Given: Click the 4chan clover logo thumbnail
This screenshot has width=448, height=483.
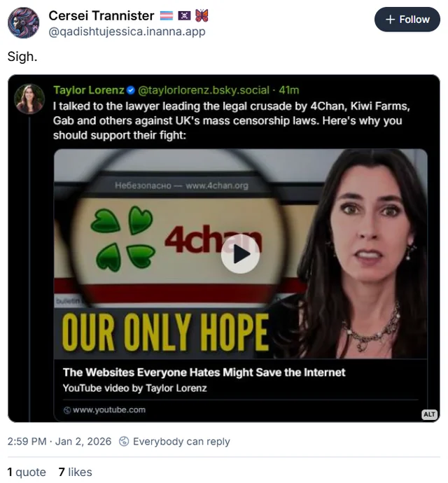Looking at the screenshot, I should pos(122,239).
